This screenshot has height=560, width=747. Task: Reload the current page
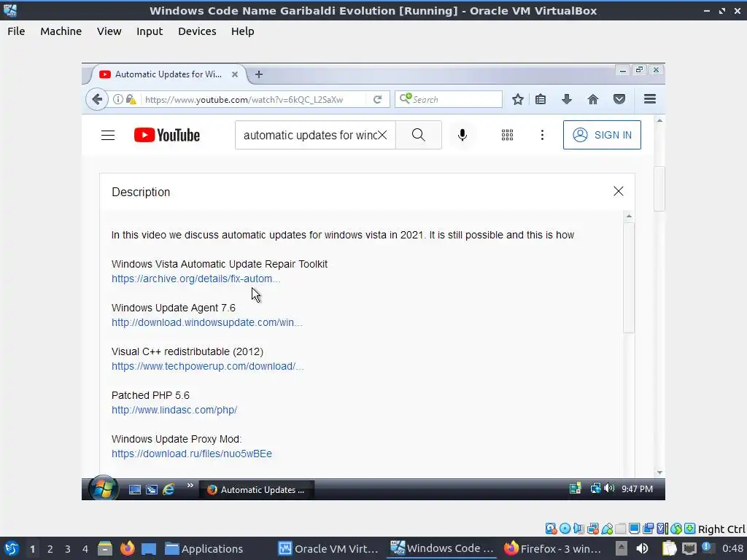tap(377, 99)
